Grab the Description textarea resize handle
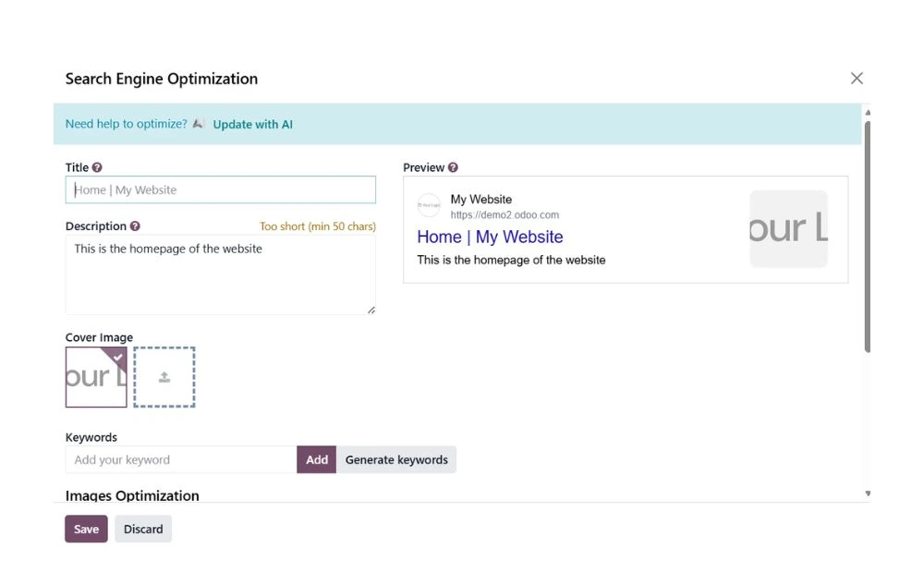 click(x=371, y=310)
